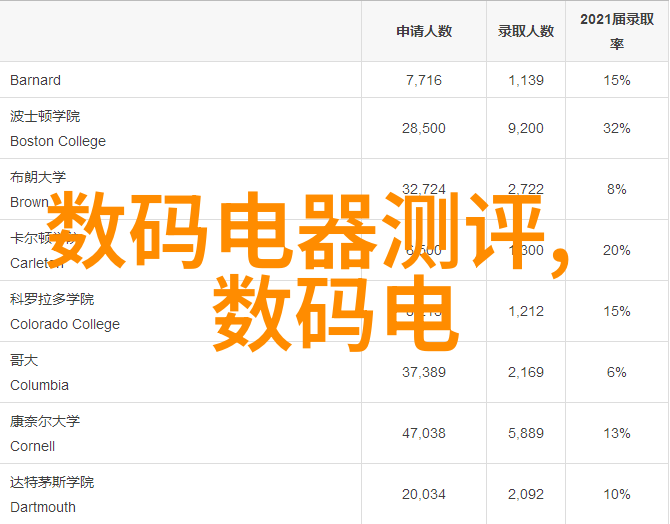Viewport: 670px width, 524px height.
Task: Select the 康奈尔大学 label
Action: [45, 421]
